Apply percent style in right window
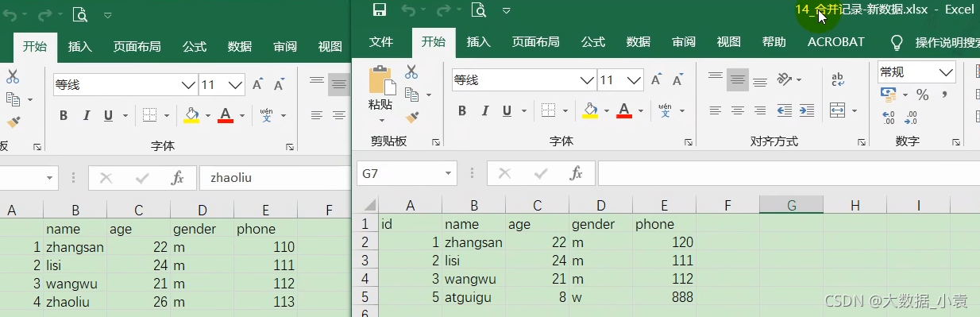Screen dimensions: 980x317 (922, 95)
